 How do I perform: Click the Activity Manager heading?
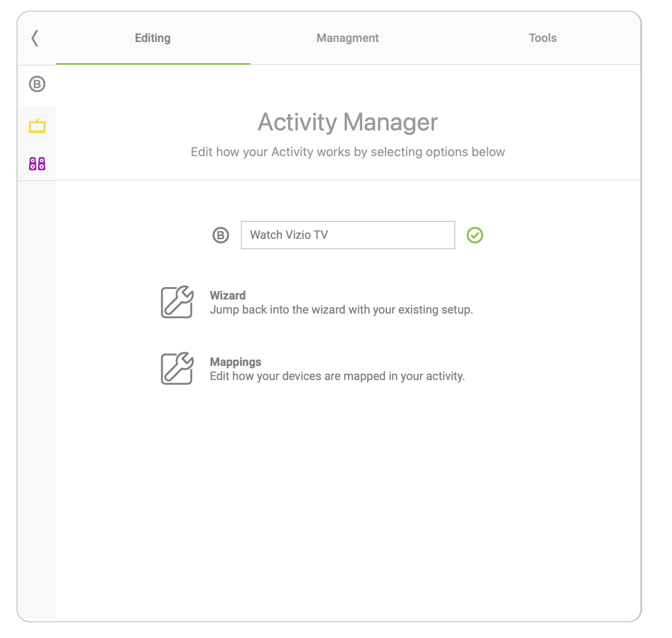tap(347, 122)
